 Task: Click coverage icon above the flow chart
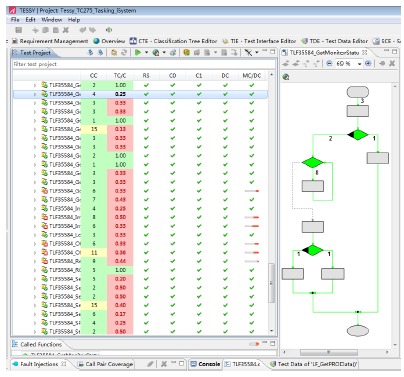pos(286,77)
